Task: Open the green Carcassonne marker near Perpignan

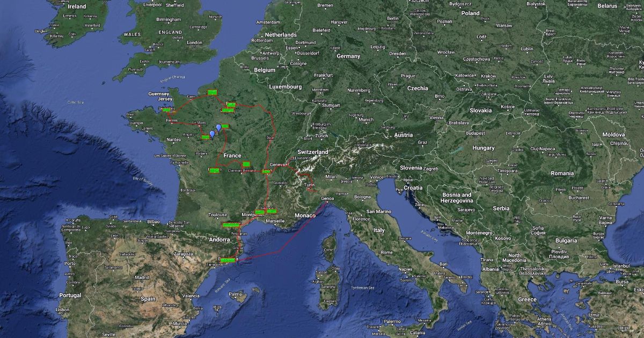Action: coord(230,224)
